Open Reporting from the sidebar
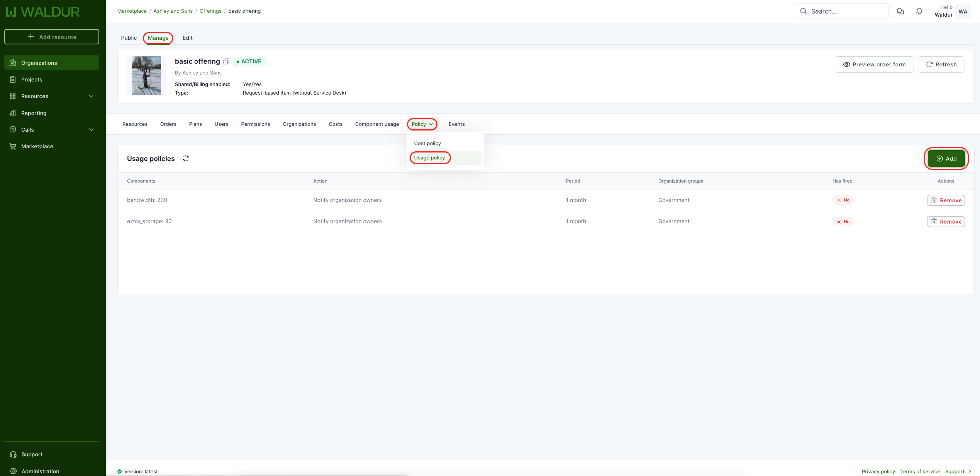Image resolution: width=980 pixels, height=476 pixels. point(34,113)
